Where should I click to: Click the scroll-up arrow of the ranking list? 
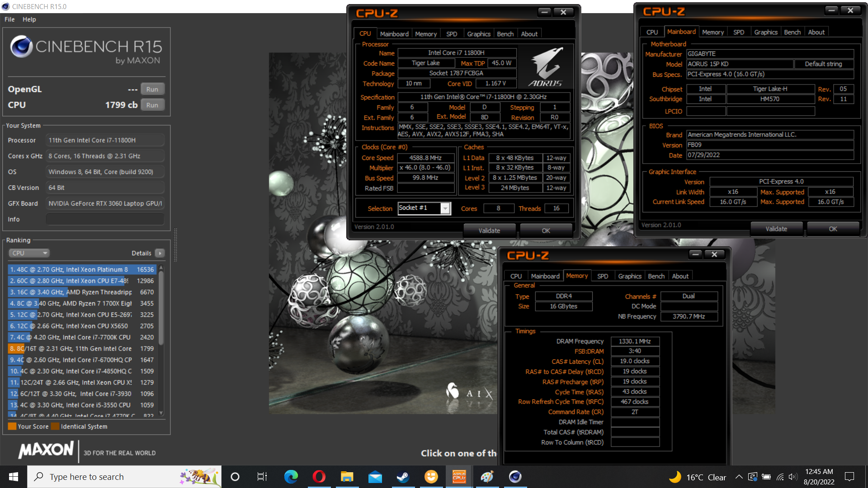pyautogui.click(x=161, y=268)
